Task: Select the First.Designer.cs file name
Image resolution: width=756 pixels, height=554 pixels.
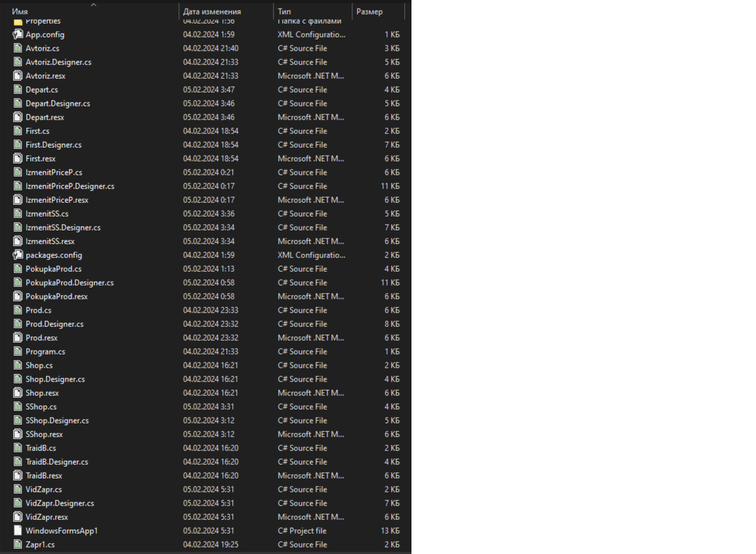Action: 54,145
